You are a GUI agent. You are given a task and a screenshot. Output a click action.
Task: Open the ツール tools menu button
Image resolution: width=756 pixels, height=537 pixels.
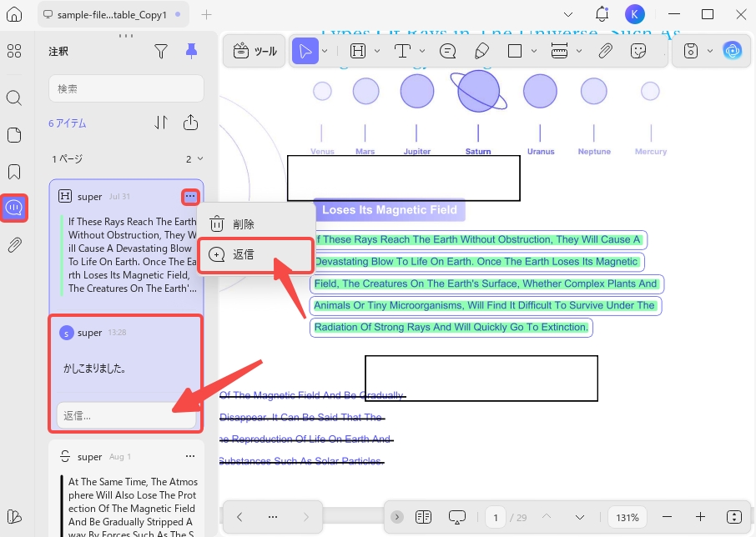(x=255, y=51)
